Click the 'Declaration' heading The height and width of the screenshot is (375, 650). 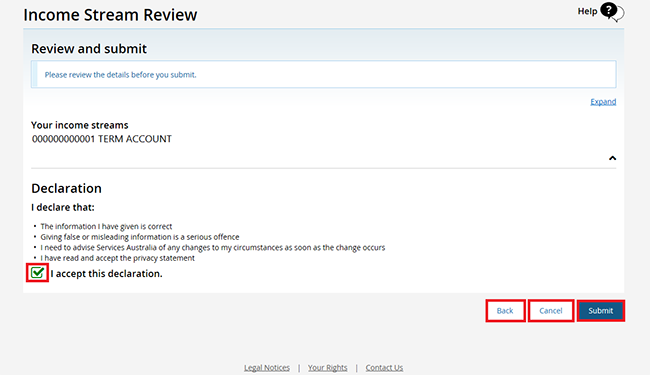click(66, 188)
